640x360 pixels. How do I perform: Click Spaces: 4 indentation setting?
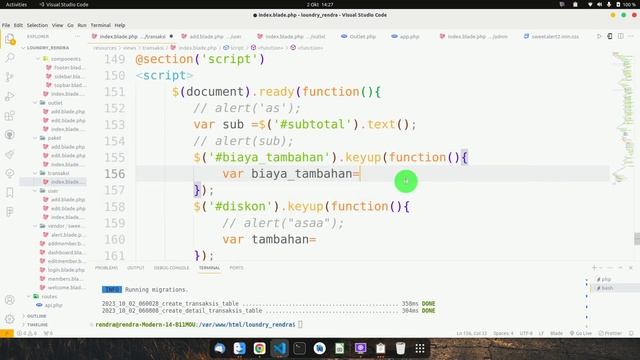coord(503,333)
